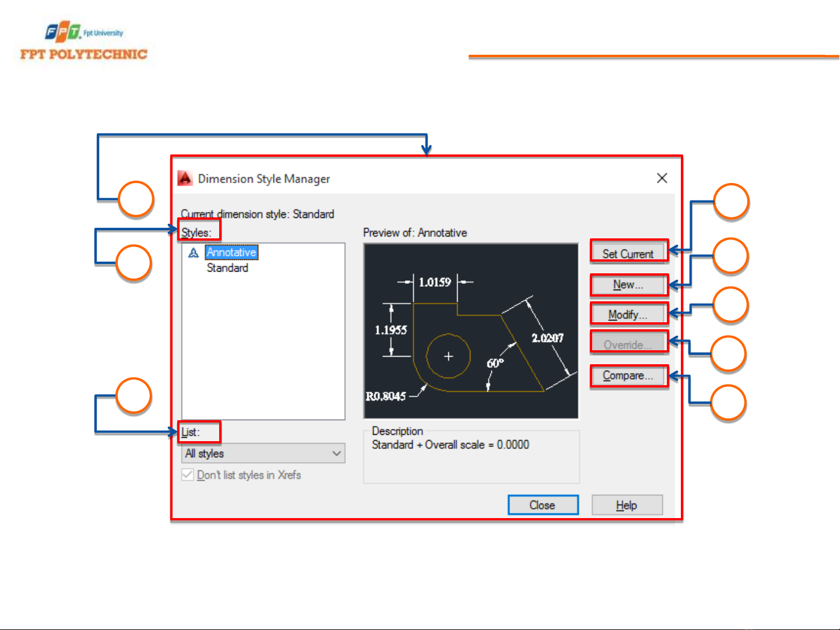Click empty space in the Styles list
This screenshot has width=840, height=630.
[263, 350]
